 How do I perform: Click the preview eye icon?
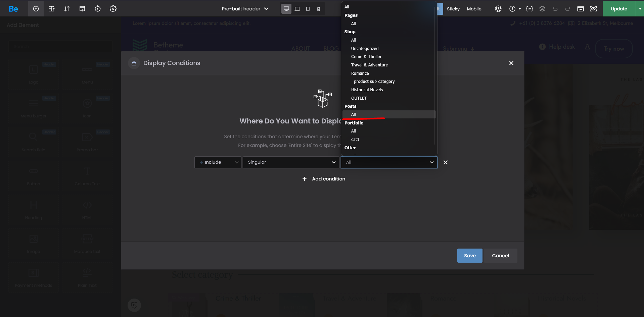tap(593, 9)
